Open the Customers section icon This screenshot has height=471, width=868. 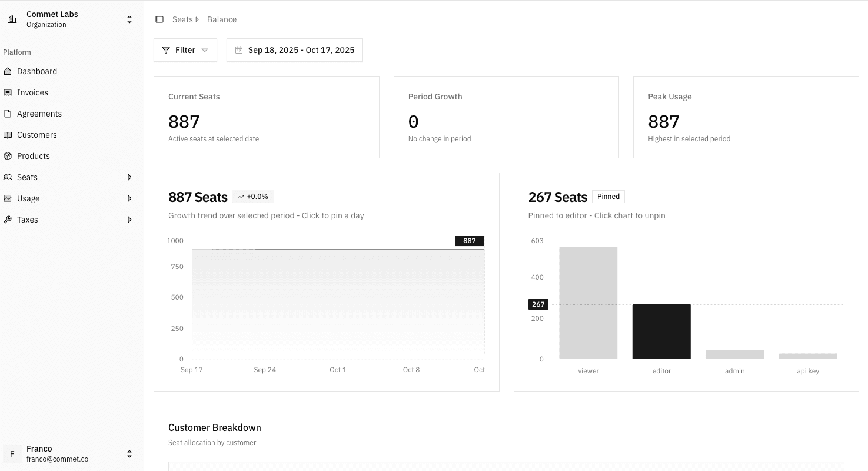9,134
